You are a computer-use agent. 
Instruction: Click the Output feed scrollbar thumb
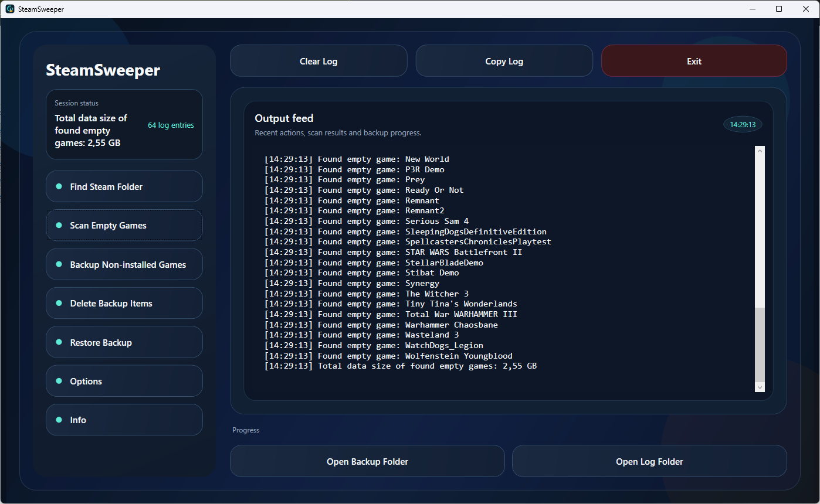point(760,344)
